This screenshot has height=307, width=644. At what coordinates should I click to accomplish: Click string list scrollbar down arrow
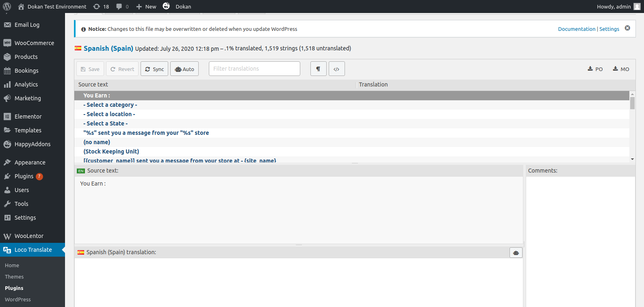pos(632,159)
